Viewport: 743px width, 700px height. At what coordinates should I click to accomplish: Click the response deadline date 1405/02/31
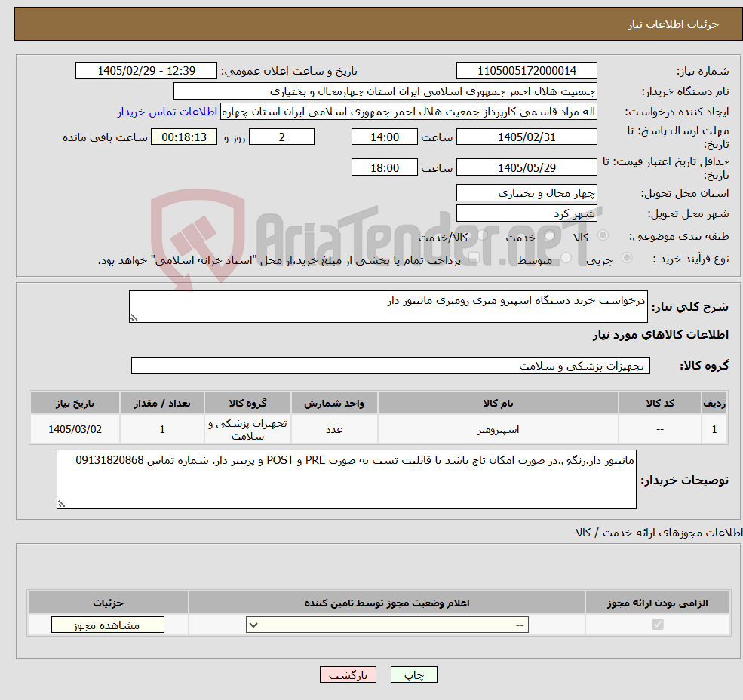coord(527,137)
